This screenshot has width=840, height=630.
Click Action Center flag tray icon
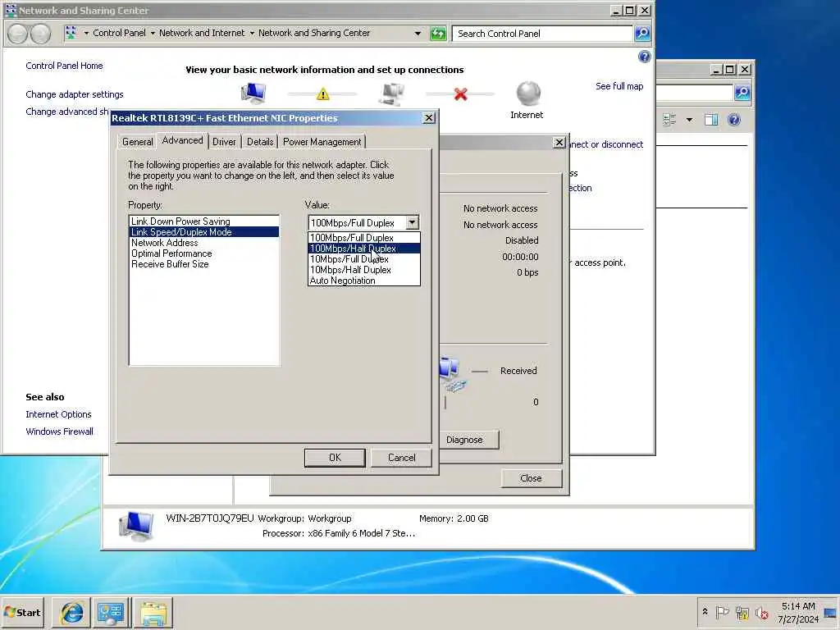click(x=722, y=612)
